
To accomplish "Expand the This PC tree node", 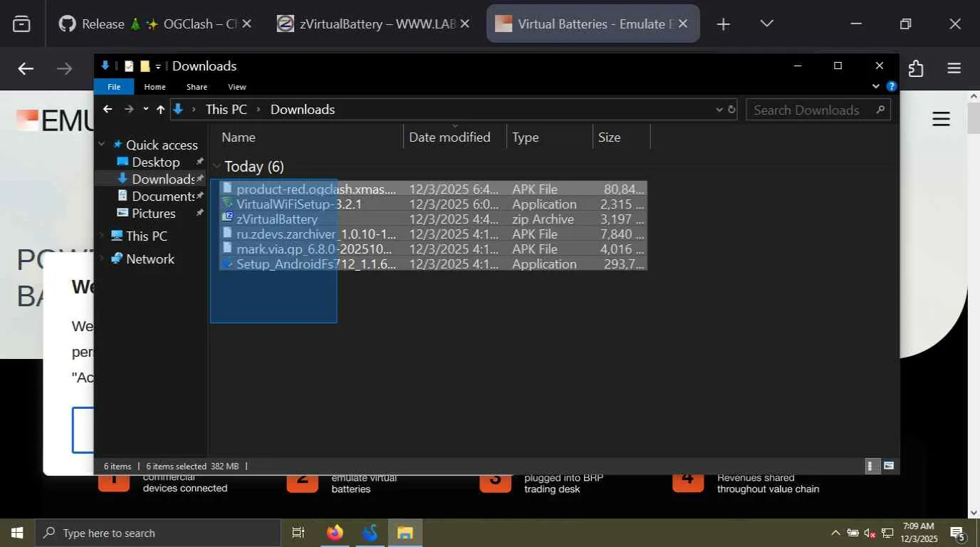I will click(102, 236).
